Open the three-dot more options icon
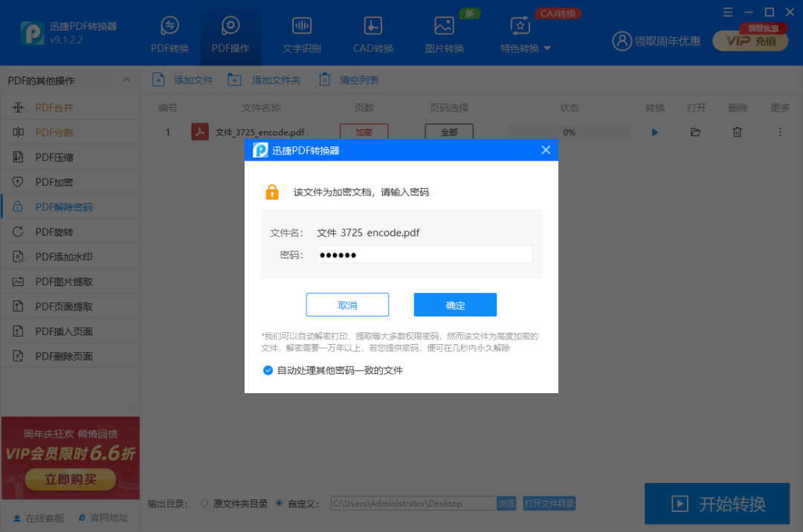803x532 pixels. [x=780, y=132]
